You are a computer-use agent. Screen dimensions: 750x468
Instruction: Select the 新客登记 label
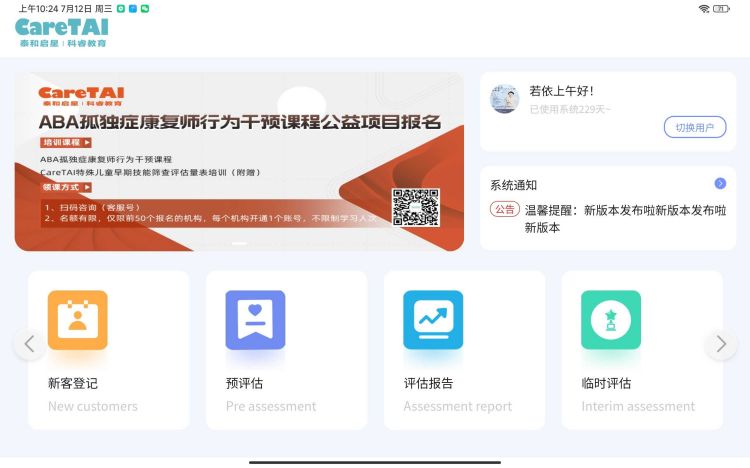73,383
